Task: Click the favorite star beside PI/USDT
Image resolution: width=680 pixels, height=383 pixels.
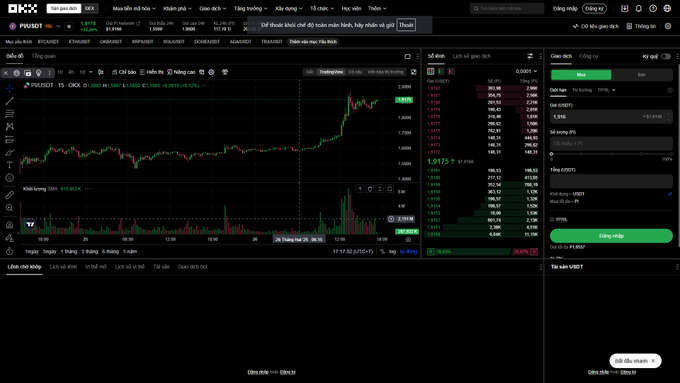Action: [69, 26]
